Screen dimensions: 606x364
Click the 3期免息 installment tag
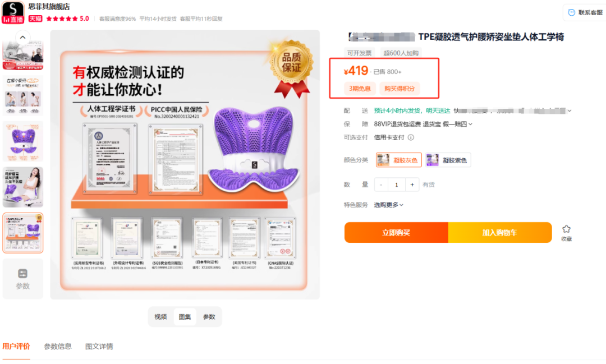pyautogui.click(x=360, y=89)
